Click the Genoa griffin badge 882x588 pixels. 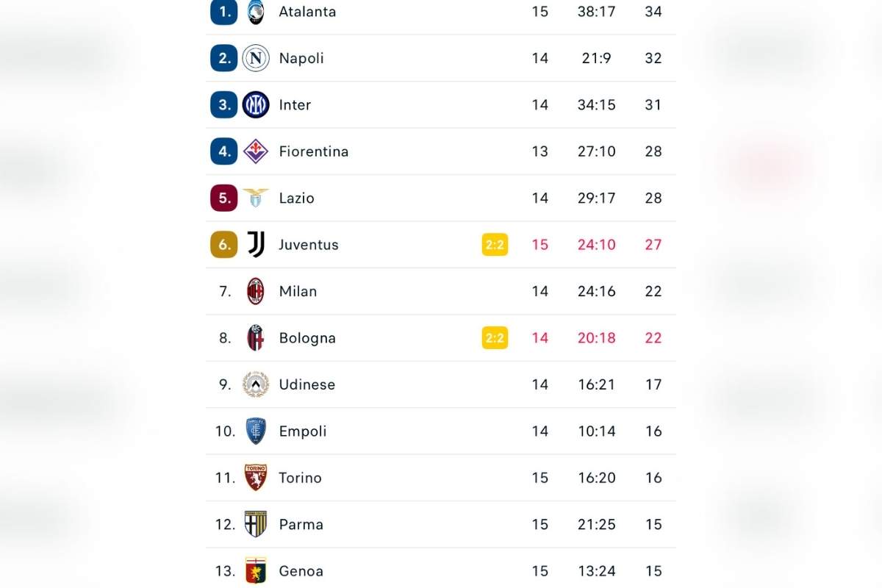pos(255,571)
